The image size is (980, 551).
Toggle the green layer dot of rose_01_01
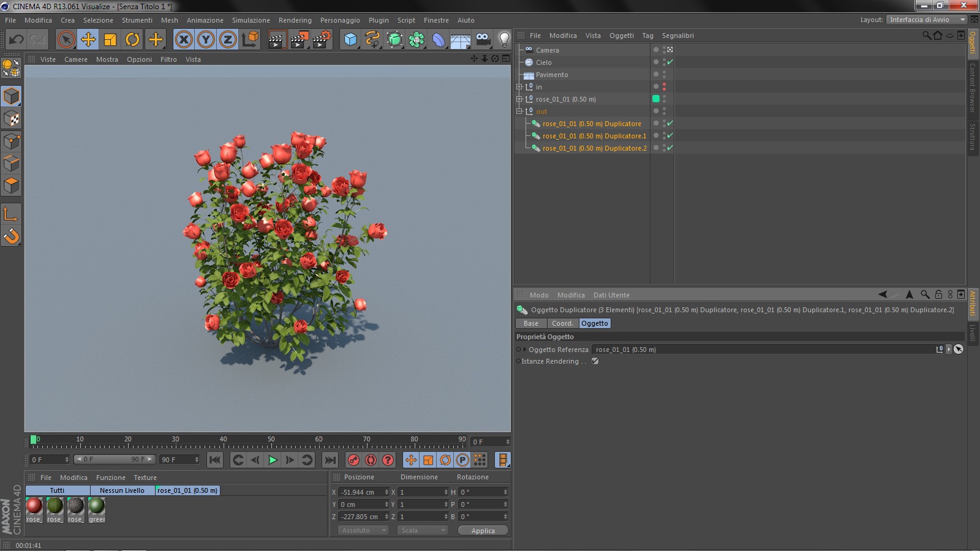pyautogui.click(x=656, y=99)
